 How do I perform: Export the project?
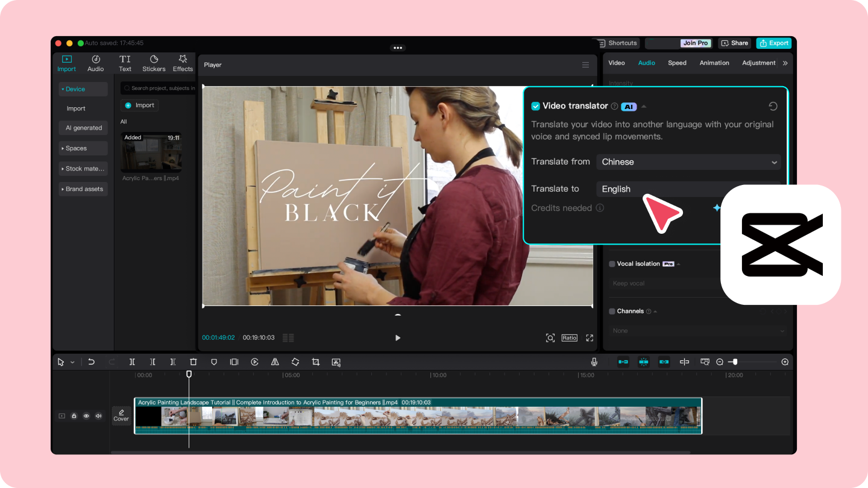[774, 43]
